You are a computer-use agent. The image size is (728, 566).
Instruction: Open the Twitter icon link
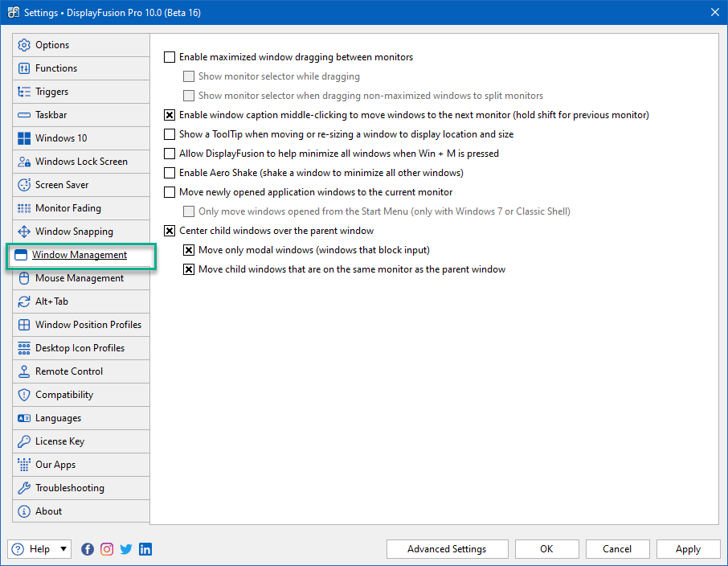tap(126, 549)
